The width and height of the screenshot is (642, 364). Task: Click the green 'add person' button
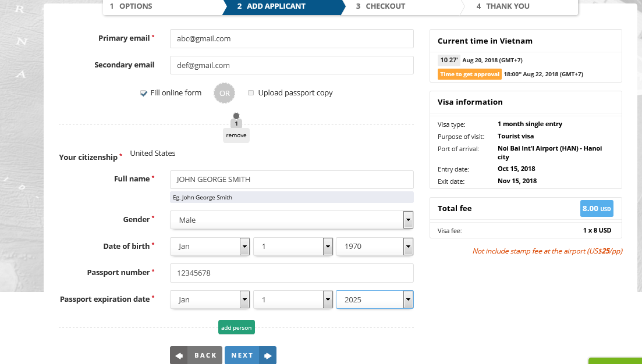click(236, 327)
